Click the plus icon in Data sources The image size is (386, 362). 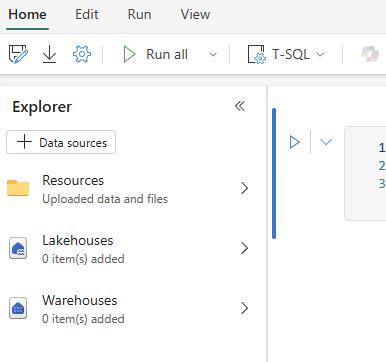point(24,142)
